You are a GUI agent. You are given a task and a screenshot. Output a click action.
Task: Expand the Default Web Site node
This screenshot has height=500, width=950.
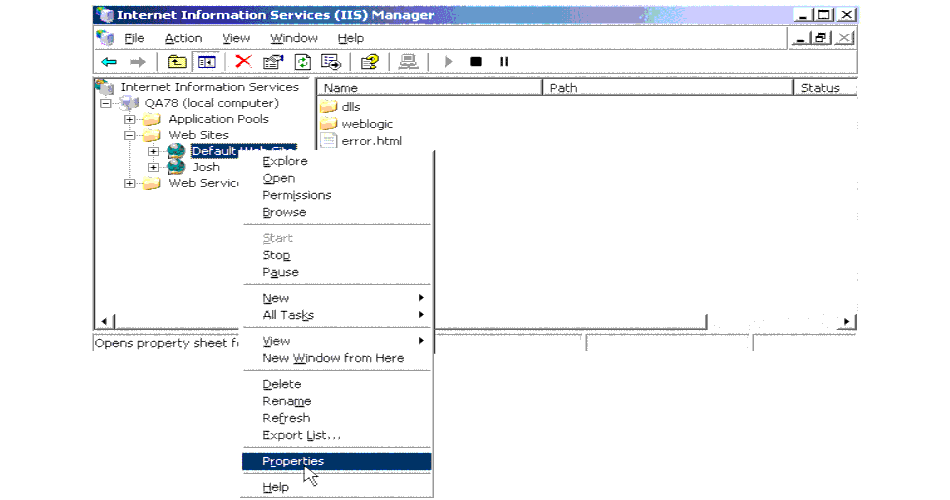(x=154, y=152)
